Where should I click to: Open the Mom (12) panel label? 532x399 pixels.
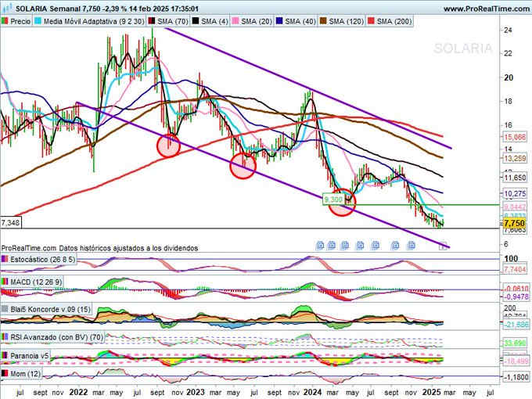tap(25, 373)
